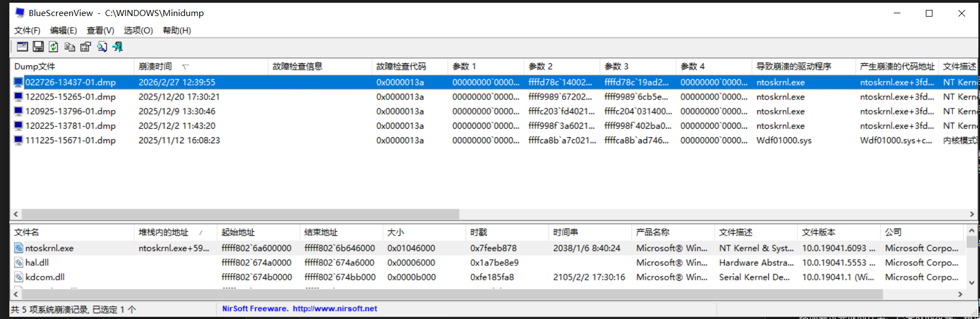This screenshot has height=319, width=980.
Task: Open the 帮助(H) menu
Action: pyautogui.click(x=177, y=30)
